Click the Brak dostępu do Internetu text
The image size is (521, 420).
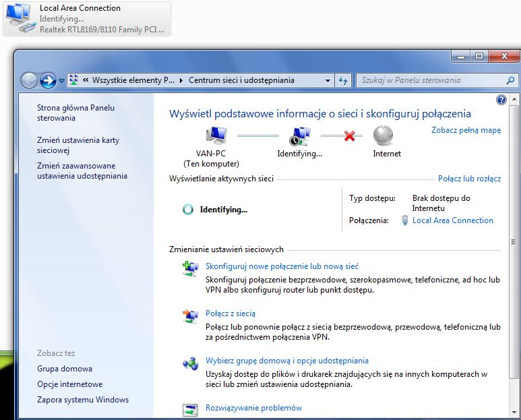click(x=441, y=203)
